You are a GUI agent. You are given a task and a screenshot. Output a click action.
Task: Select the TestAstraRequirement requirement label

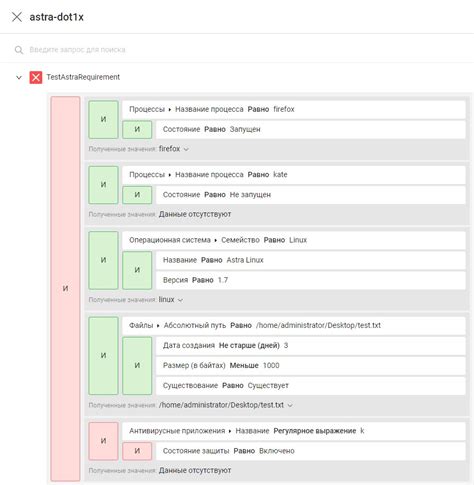point(83,77)
